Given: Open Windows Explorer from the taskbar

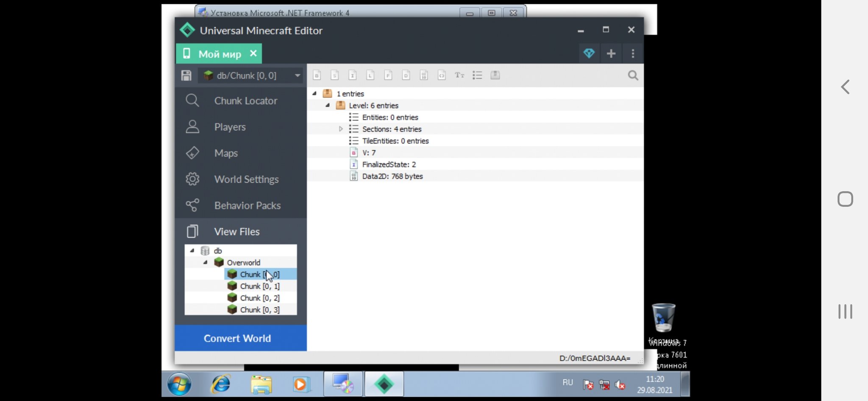Looking at the screenshot, I should coord(261,384).
